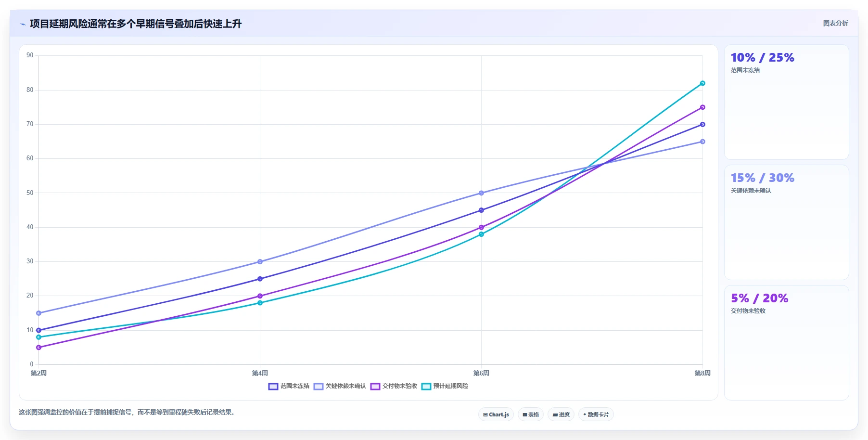Click the 数据卡片 chip's sparkle icon
868x440 pixels.
click(585, 414)
